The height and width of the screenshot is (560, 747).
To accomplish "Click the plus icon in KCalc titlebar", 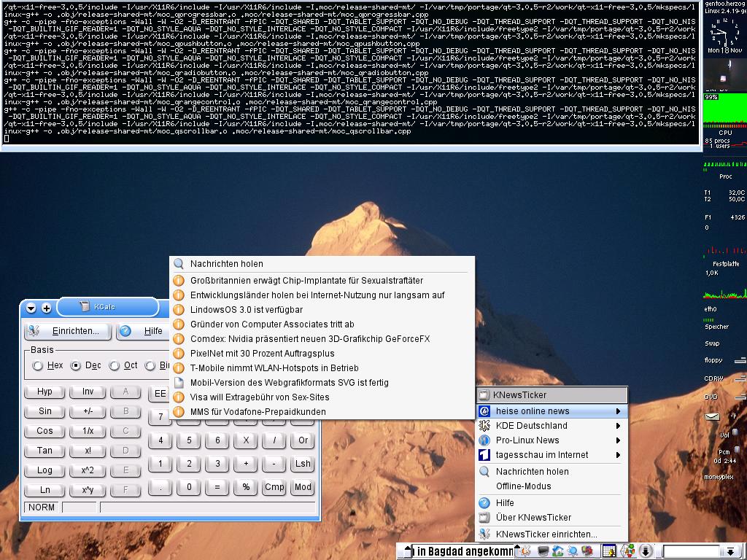I will (46, 308).
